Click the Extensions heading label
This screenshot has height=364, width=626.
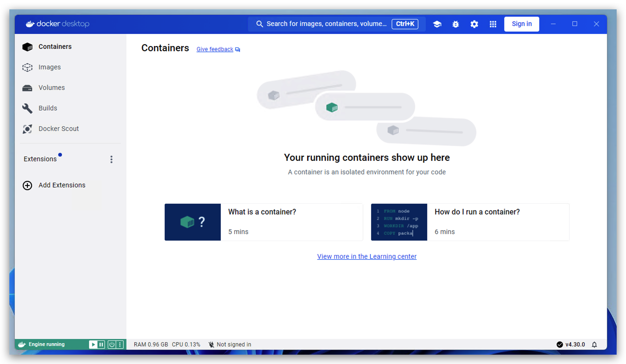[x=40, y=159]
